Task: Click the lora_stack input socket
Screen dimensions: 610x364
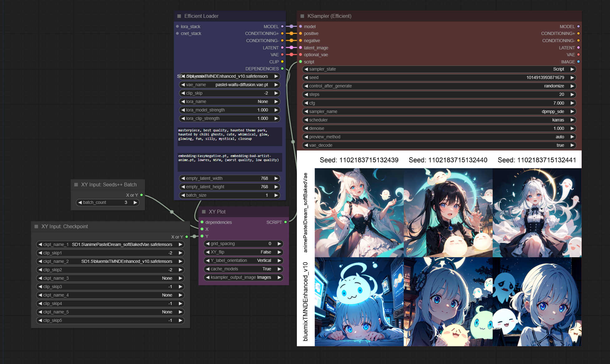Action: pyautogui.click(x=177, y=27)
